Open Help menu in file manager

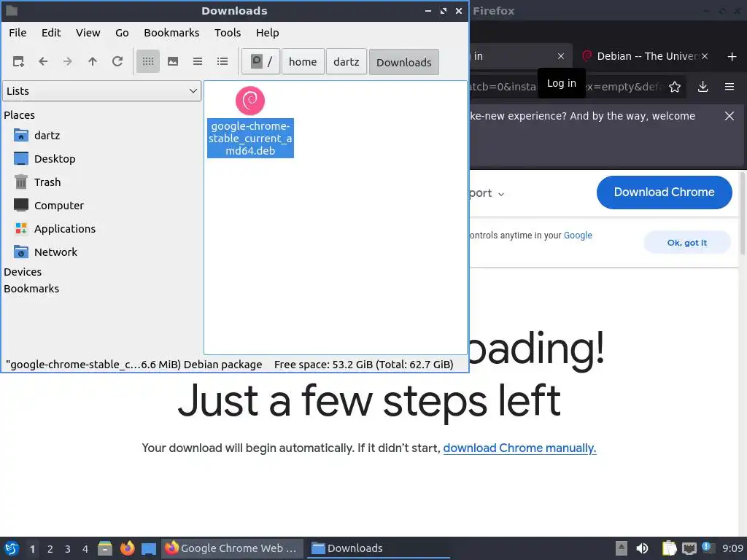pos(267,33)
